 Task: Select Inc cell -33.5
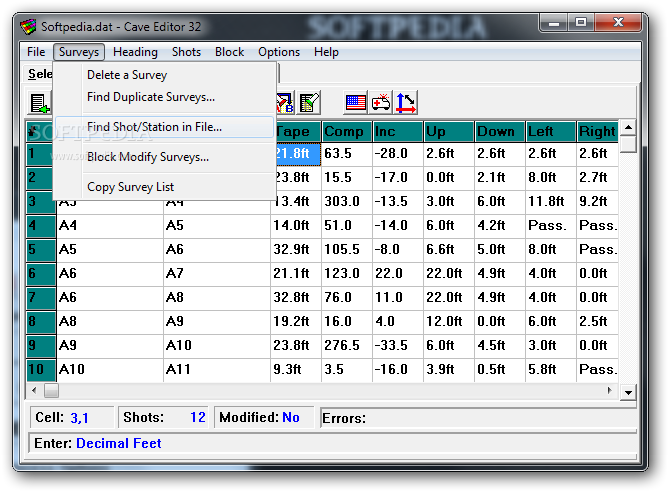coord(398,345)
